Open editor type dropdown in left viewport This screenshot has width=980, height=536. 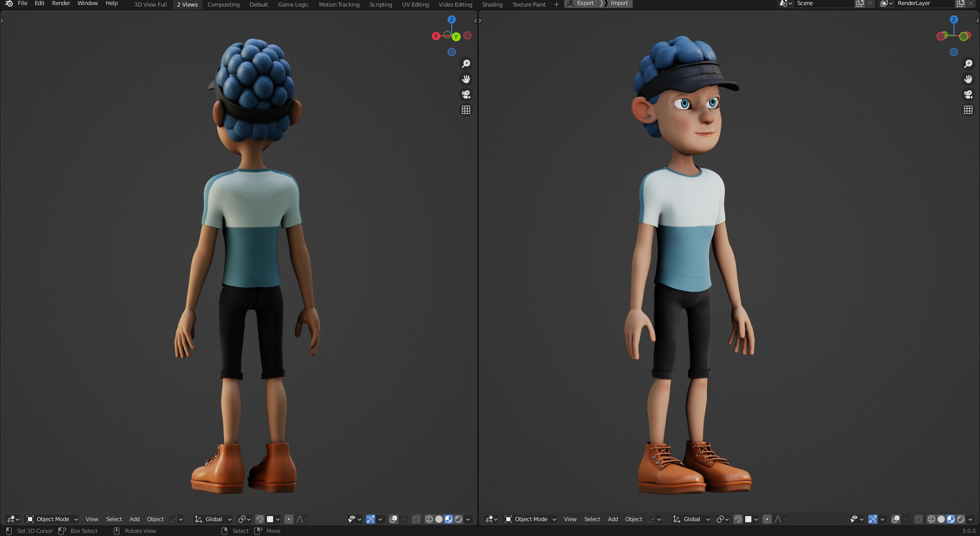12,519
